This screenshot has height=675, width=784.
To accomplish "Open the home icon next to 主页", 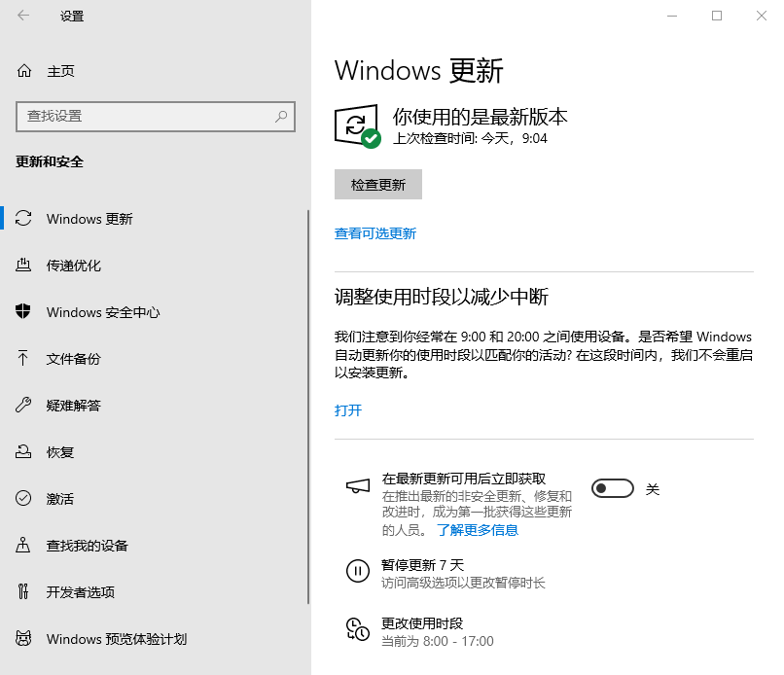I will 24,71.
